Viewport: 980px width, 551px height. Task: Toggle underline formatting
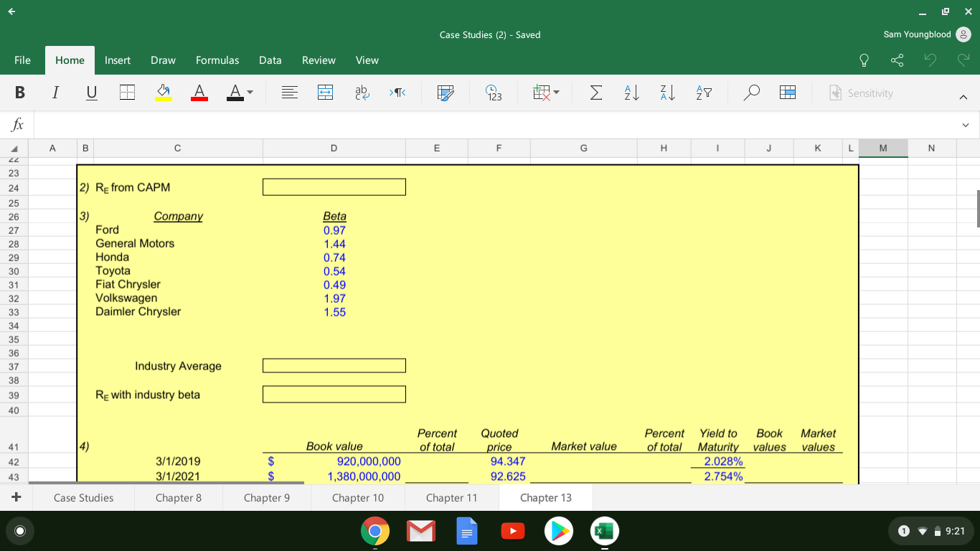tap(91, 93)
